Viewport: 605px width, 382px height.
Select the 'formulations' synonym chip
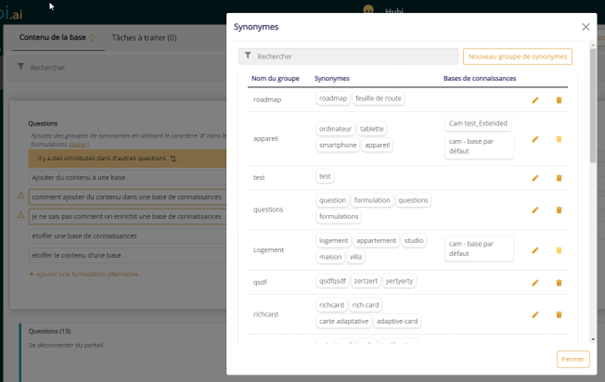click(338, 216)
